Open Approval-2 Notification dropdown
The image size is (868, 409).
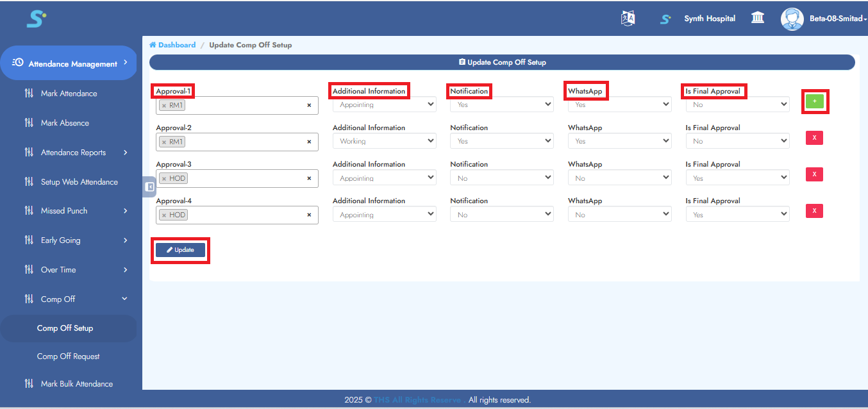501,141
